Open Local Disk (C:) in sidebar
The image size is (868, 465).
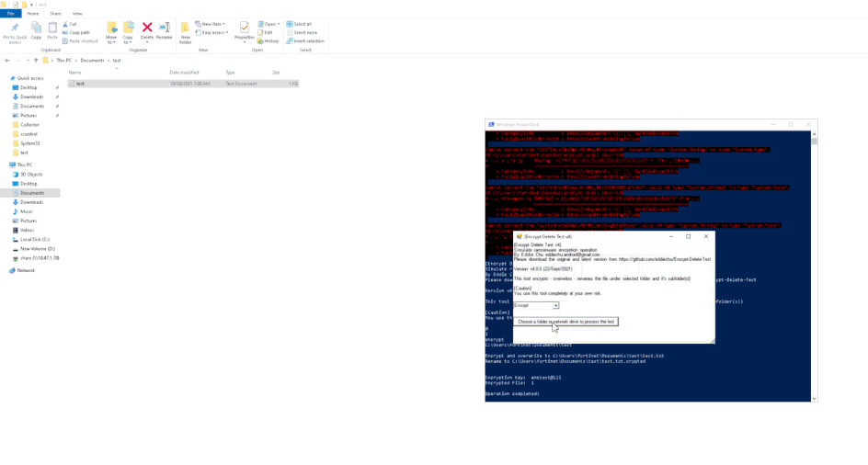click(31, 240)
